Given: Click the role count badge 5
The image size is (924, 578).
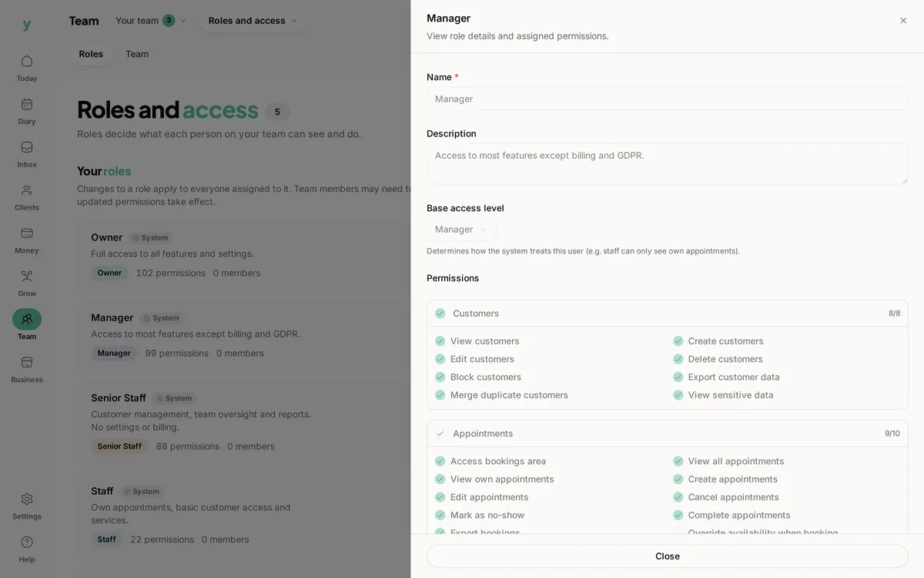Looking at the screenshot, I should click(x=277, y=112).
